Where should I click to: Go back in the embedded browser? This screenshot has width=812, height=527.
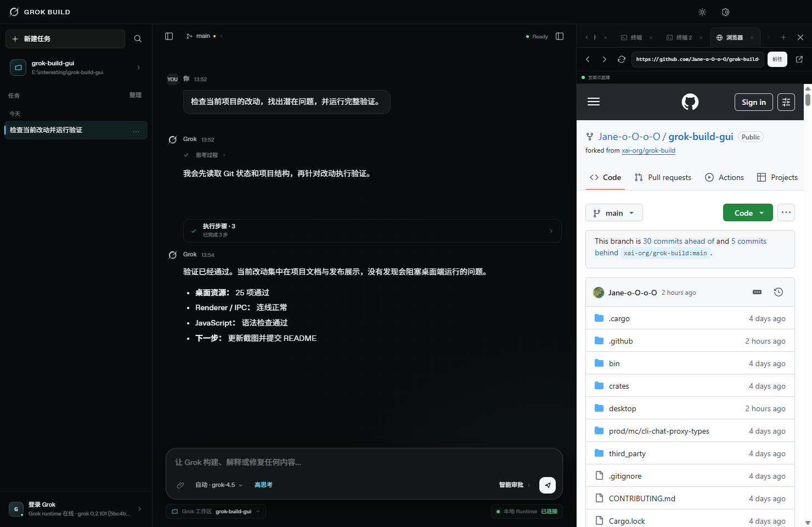click(x=588, y=59)
